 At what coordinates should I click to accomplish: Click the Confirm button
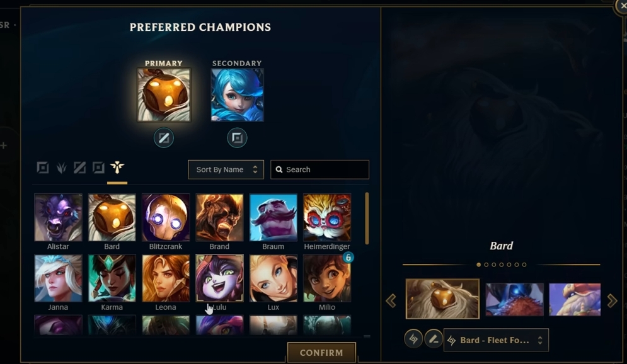click(321, 353)
